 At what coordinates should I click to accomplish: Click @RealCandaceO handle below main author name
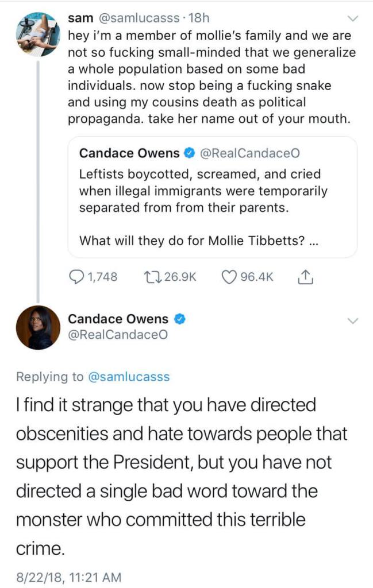click(x=118, y=335)
